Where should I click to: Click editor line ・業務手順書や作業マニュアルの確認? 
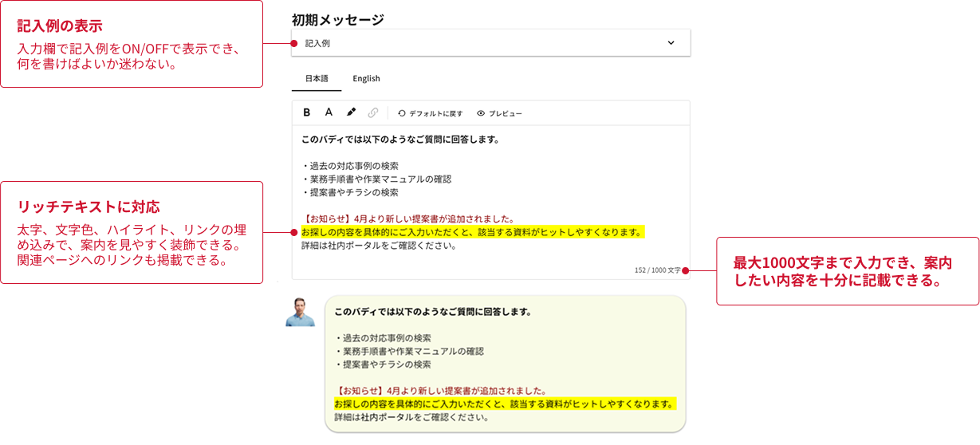point(376,179)
